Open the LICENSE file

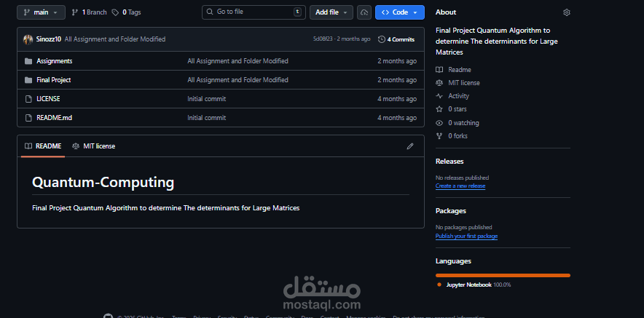(48, 99)
